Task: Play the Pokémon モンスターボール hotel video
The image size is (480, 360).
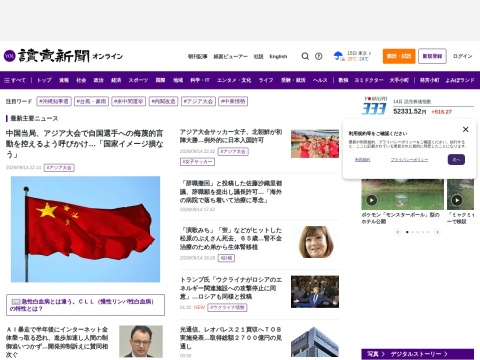Action: [371, 200]
